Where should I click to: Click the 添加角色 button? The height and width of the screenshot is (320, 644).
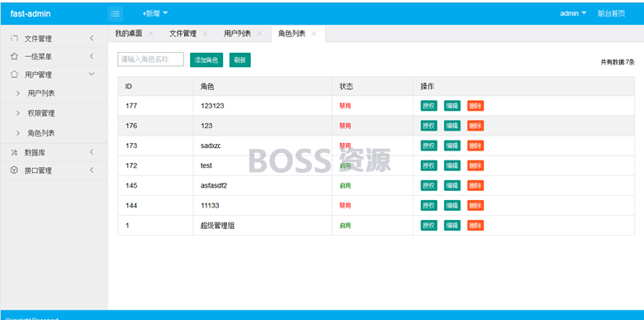tap(206, 60)
